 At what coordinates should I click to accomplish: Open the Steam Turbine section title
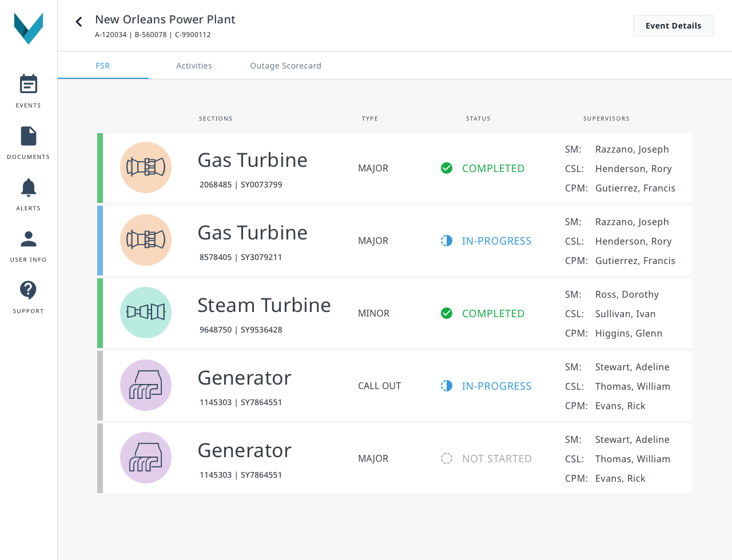click(x=264, y=305)
